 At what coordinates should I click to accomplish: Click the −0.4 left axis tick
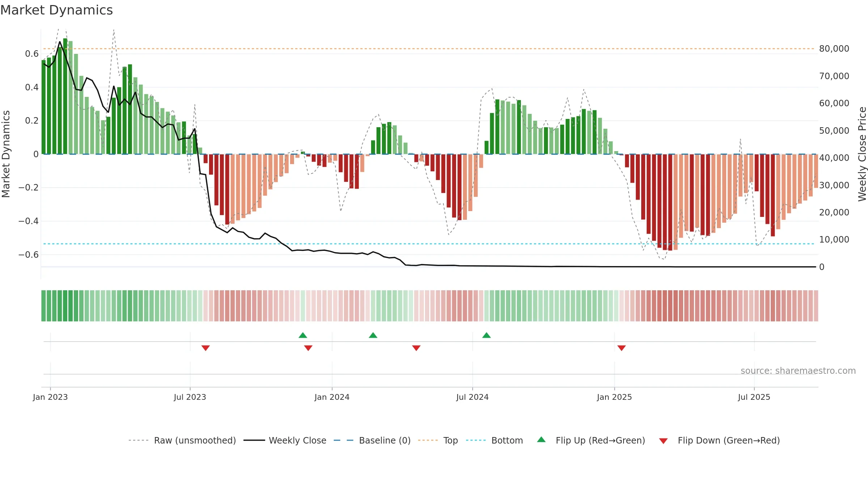coord(29,221)
